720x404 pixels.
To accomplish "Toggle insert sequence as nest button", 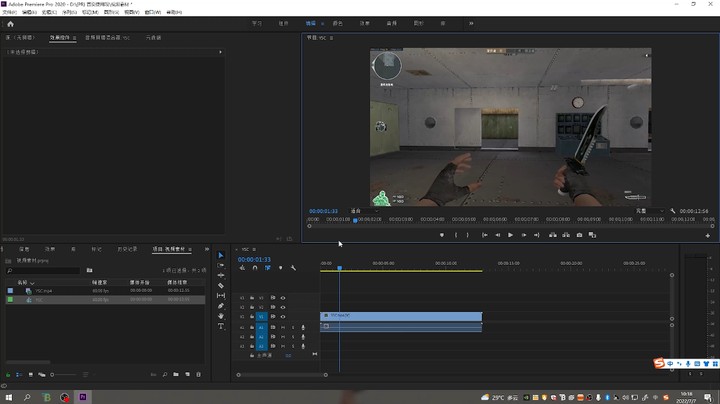I will coord(242,268).
